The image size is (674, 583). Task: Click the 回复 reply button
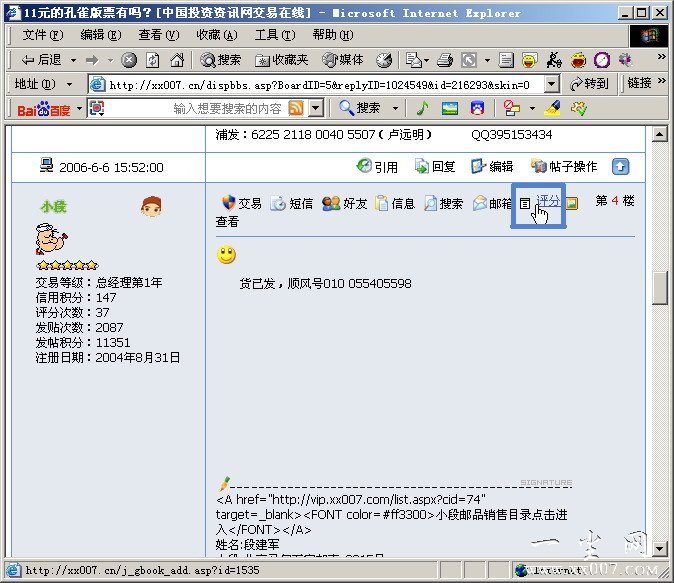[x=435, y=167]
